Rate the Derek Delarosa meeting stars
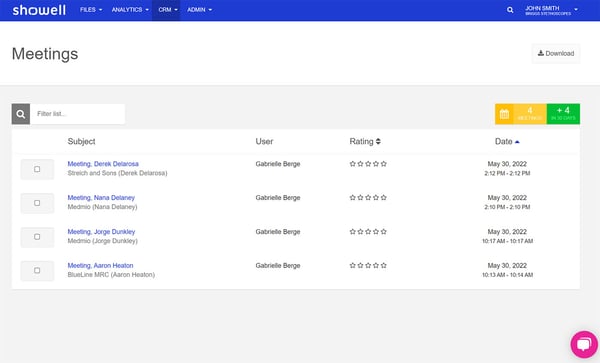Viewport: 600px width, 363px height. (368, 164)
